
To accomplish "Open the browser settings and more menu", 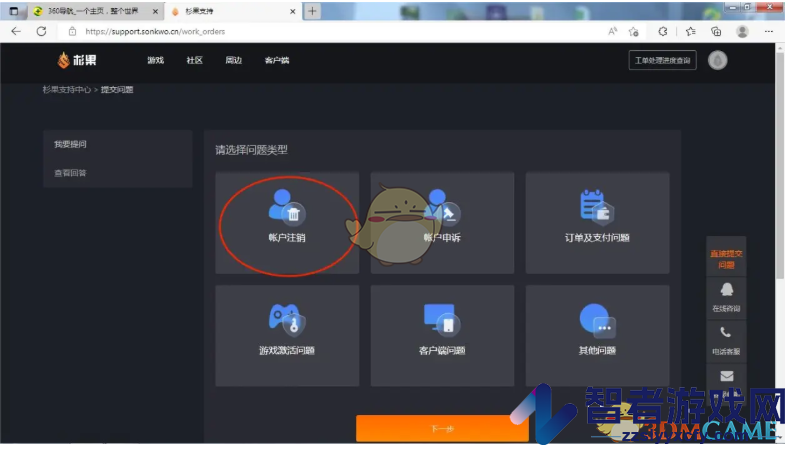I will (768, 31).
